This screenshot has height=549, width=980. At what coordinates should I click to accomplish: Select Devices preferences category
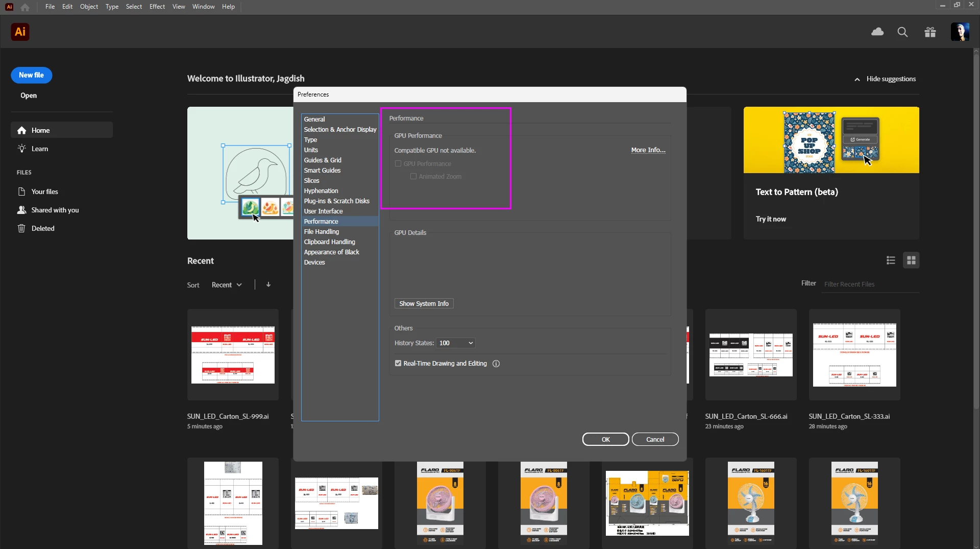pyautogui.click(x=340, y=262)
